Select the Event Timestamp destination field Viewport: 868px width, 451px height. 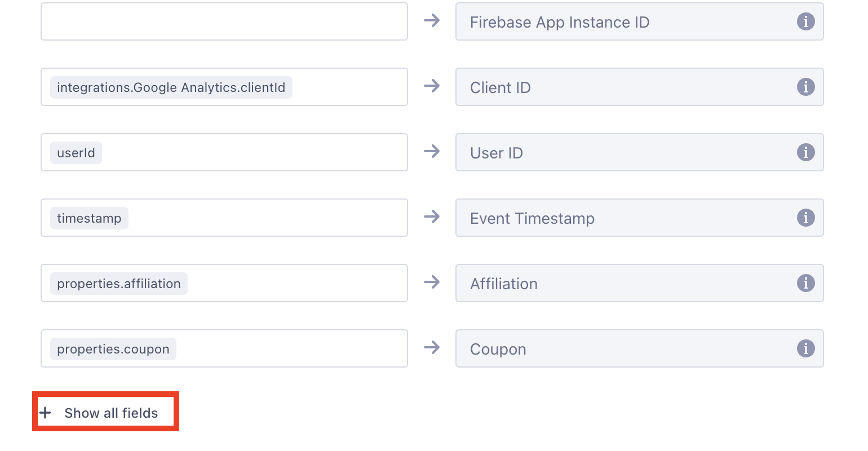[x=640, y=218]
